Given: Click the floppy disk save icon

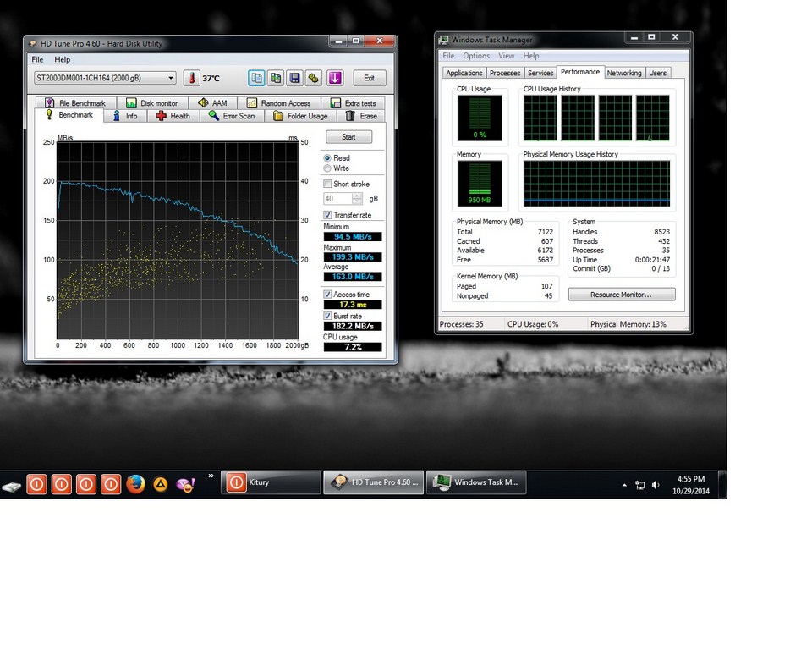Looking at the screenshot, I should coord(294,78).
